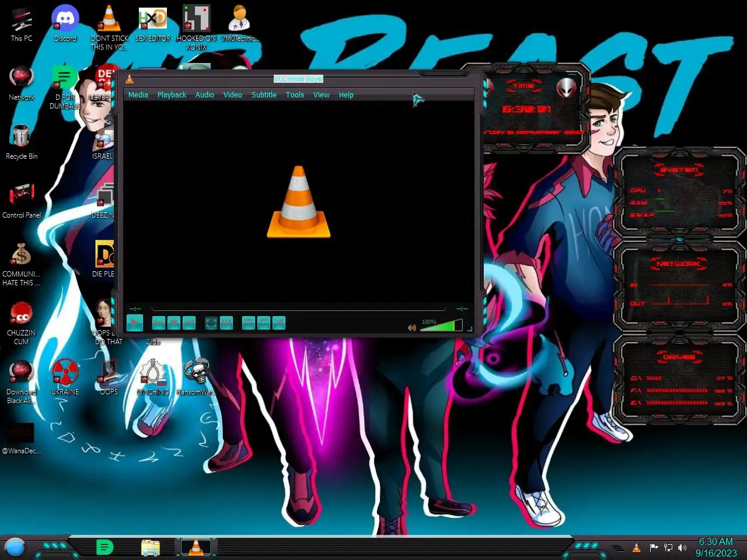Viewport: 747px width, 560px height.
Task: Expand hidden system tray icons
Action: coord(618,548)
